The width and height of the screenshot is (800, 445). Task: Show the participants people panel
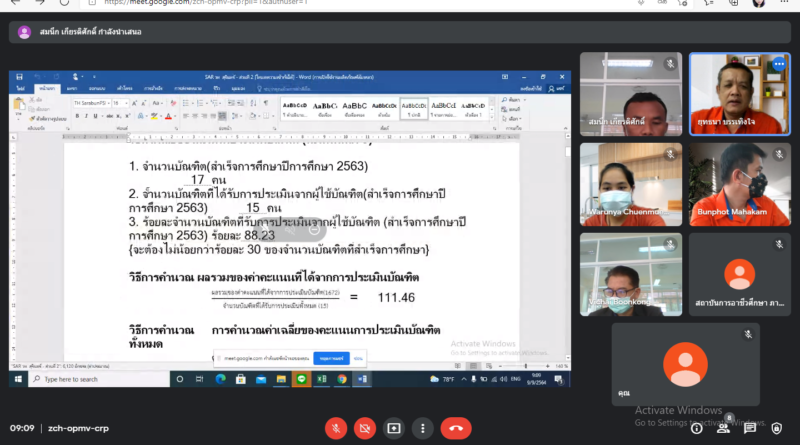(x=722, y=428)
